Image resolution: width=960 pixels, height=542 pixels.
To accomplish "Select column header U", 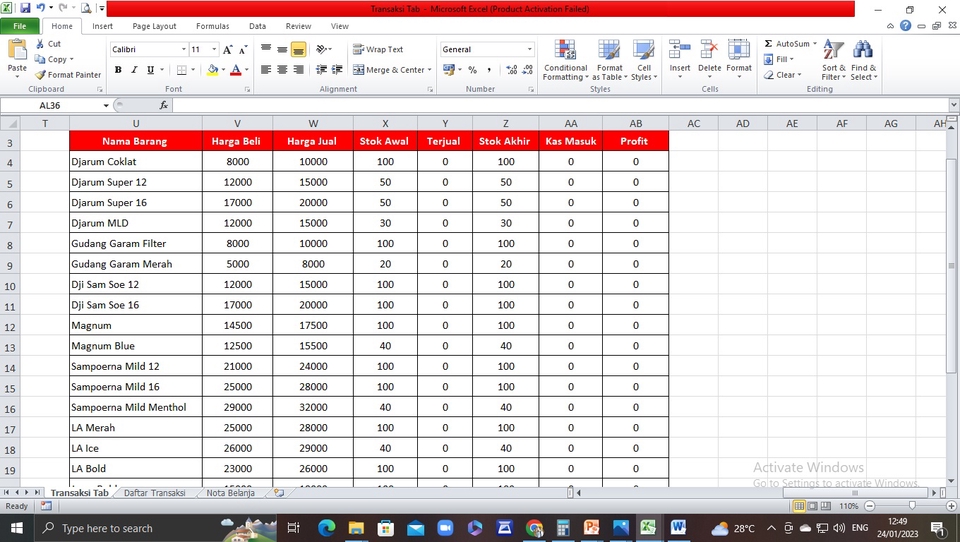I will click(x=136, y=124).
